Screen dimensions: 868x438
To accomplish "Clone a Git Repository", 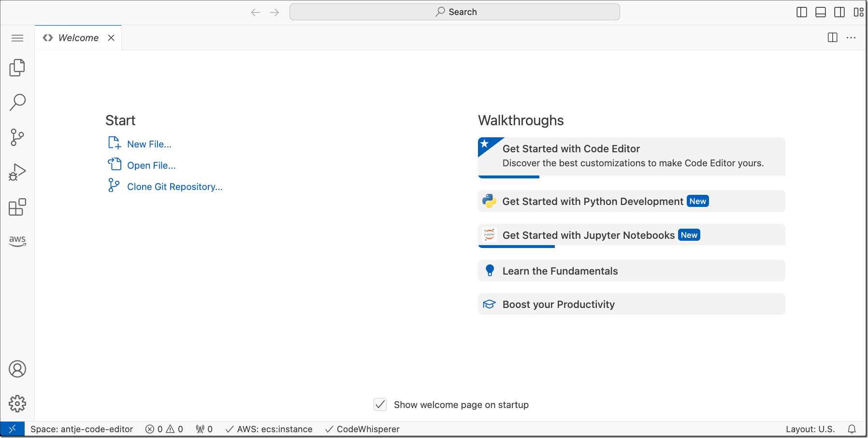I will pyautogui.click(x=175, y=187).
